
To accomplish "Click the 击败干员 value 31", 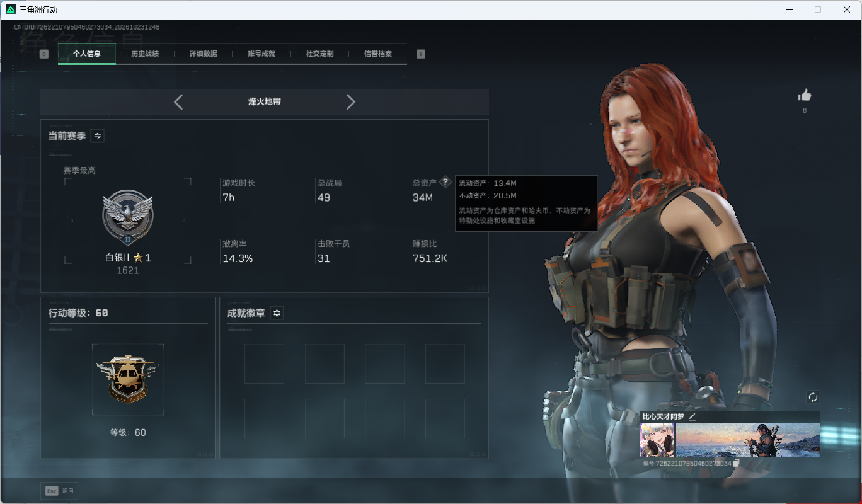I will 324,258.
